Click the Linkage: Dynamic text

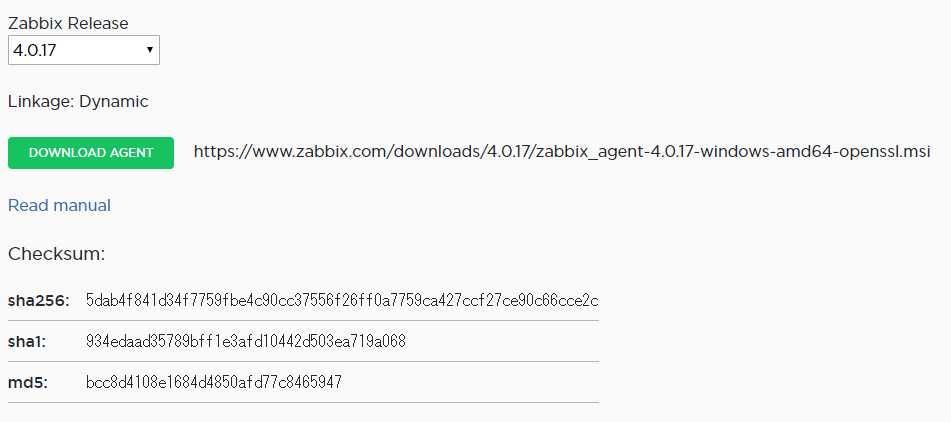pyautogui.click(x=78, y=102)
